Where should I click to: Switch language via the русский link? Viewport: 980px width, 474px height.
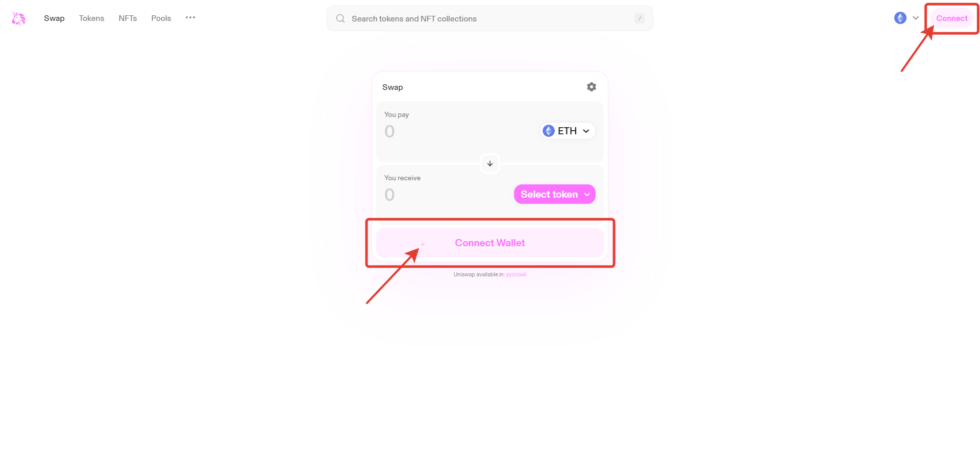[516, 275]
